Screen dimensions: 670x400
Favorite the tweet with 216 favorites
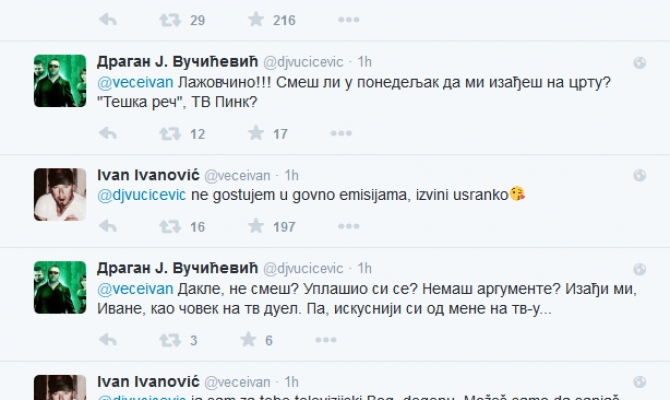pyautogui.click(x=255, y=19)
